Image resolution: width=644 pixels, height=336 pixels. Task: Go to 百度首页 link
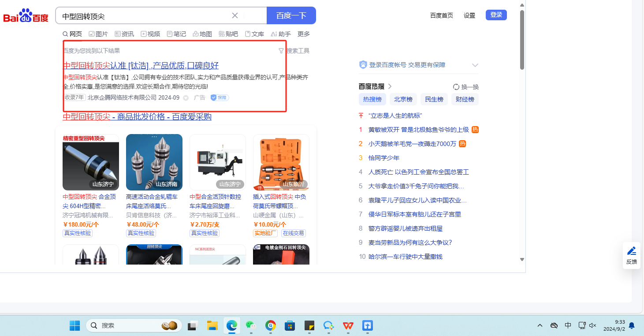[x=442, y=15]
